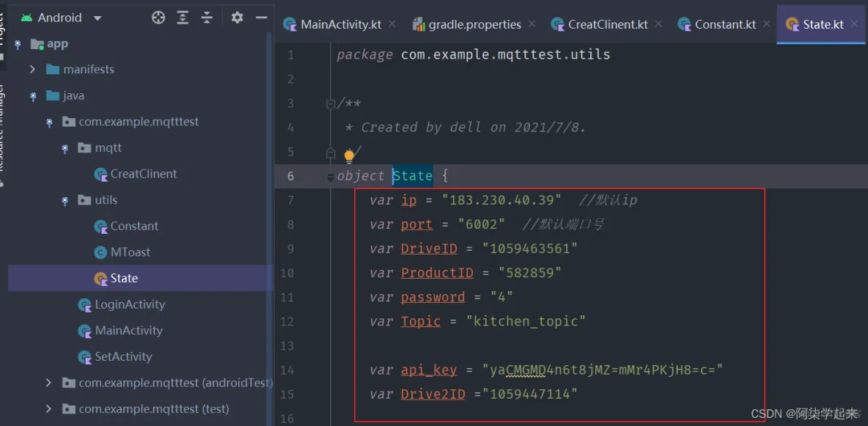
Task: Click the Expand All icon in Project panel
Action: click(183, 18)
